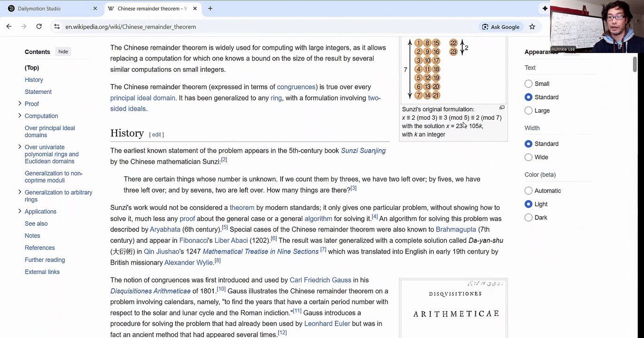Open the Liber Abaci link

tap(231, 240)
